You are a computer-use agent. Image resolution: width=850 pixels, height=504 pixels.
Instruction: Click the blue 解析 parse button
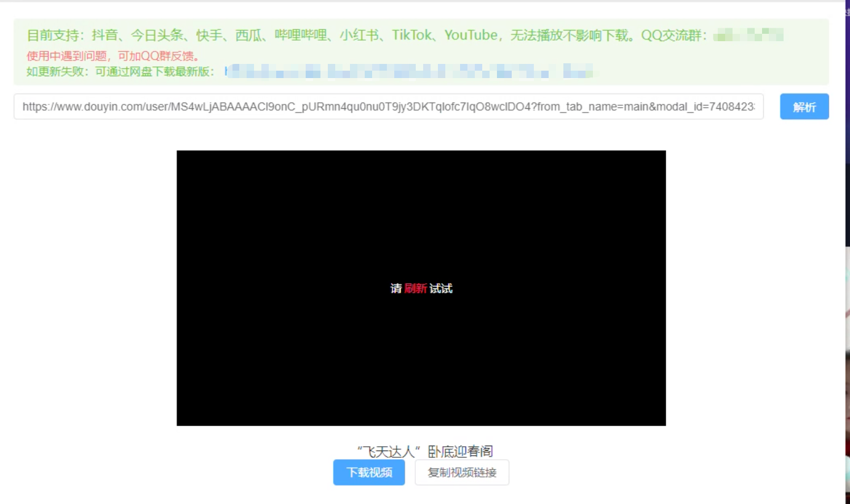(x=804, y=107)
